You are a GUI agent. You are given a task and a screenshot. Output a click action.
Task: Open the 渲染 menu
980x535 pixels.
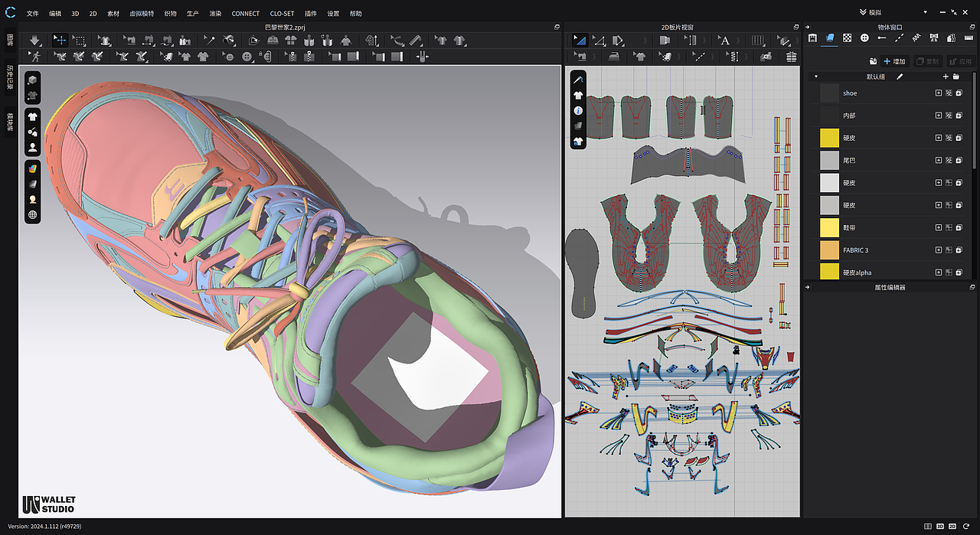pos(215,13)
